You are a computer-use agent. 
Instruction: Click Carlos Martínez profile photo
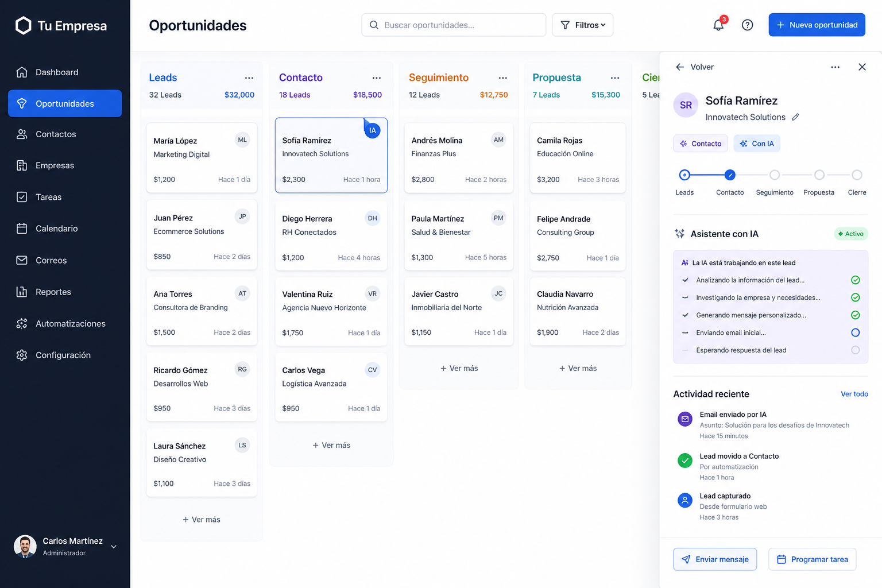pyautogui.click(x=25, y=547)
